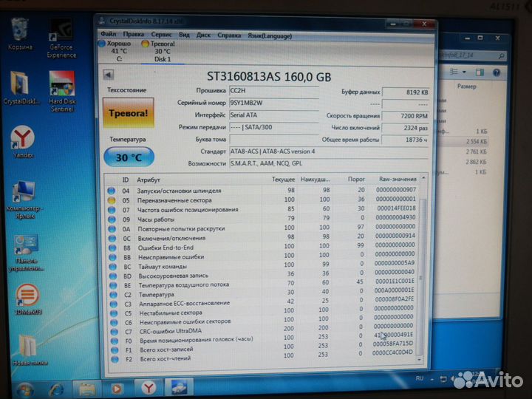Click the blue status icon for Запуски/остановки шпинделя
The width and height of the screenshot is (532, 399).
(x=111, y=191)
